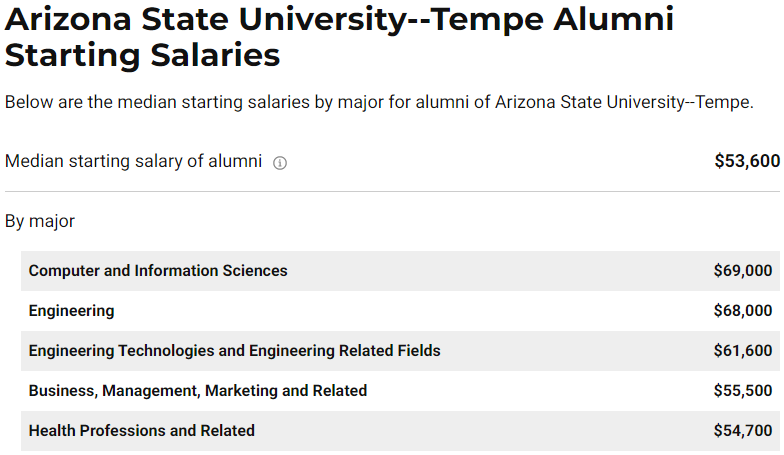Click 'Starting Salaries' in the page title
Screen dimensions: 784x455
coord(142,54)
